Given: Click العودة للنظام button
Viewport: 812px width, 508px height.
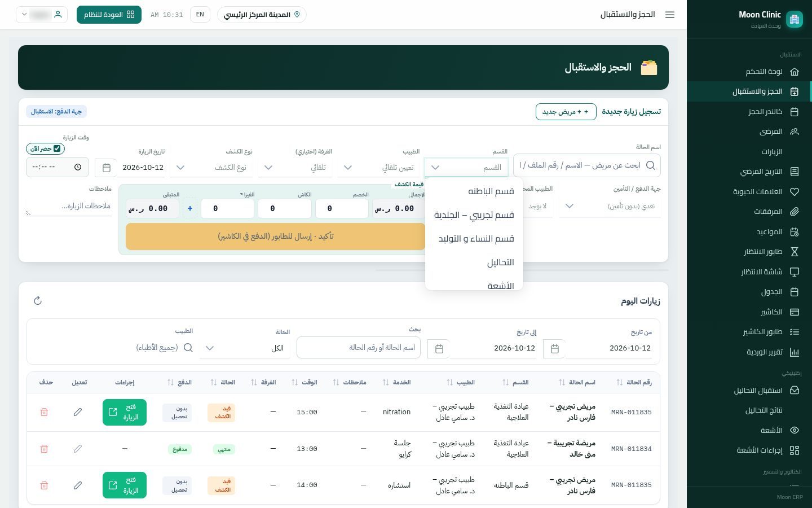Looking at the screenshot, I should pyautogui.click(x=109, y=15).
